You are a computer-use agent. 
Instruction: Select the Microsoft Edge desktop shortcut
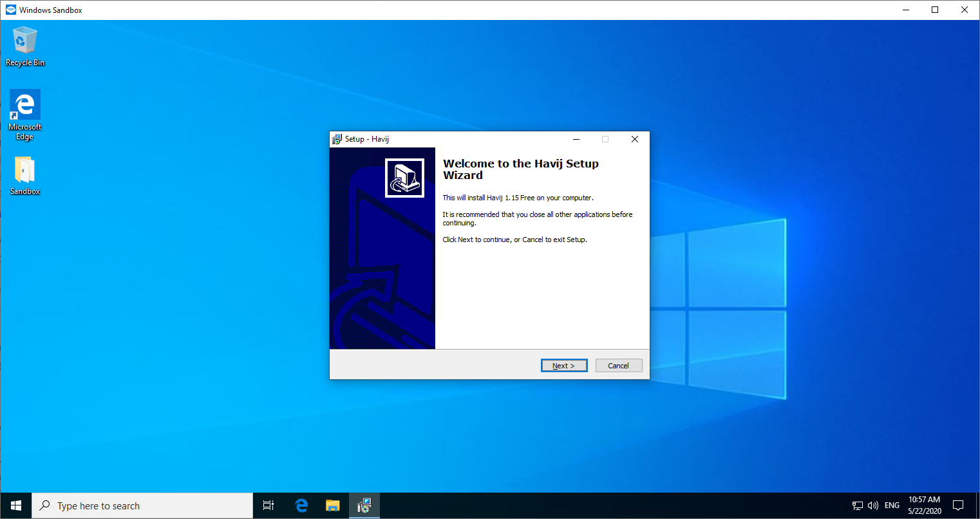tap(24, 114)
